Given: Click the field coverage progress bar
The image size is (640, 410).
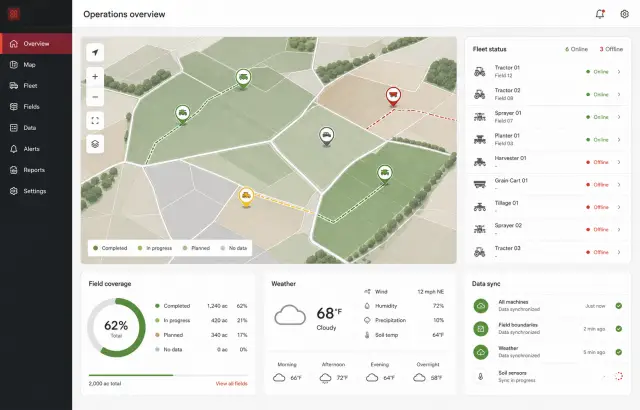Looking at the screenshot, I should (168, 375).
